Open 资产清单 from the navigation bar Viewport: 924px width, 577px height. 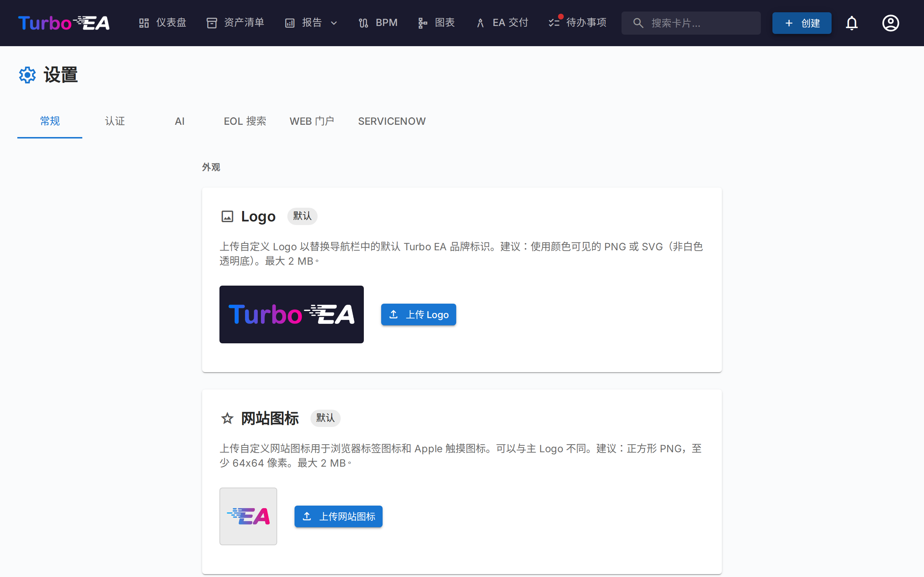pos(235,23)
